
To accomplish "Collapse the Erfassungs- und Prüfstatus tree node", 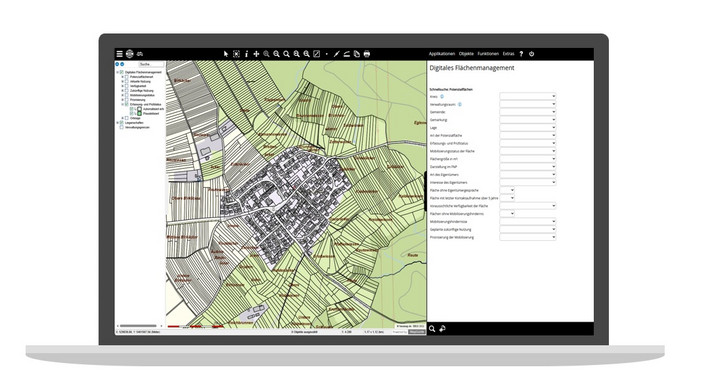I will (x=122, y=104).
